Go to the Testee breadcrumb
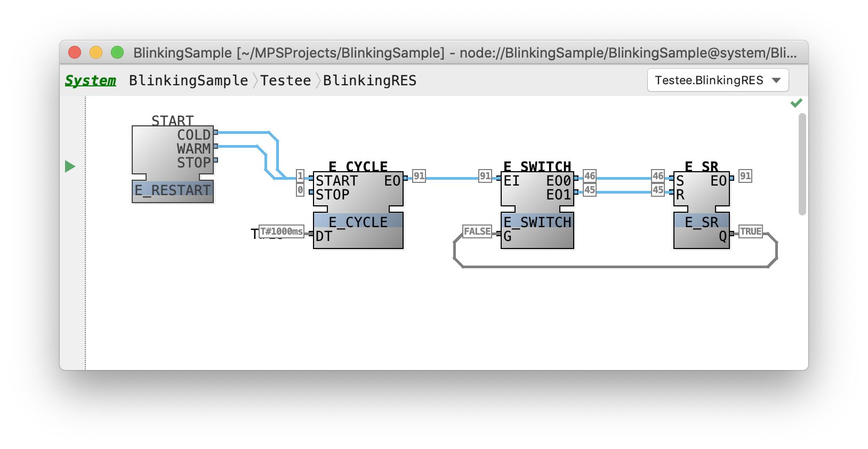 (285, 81)
